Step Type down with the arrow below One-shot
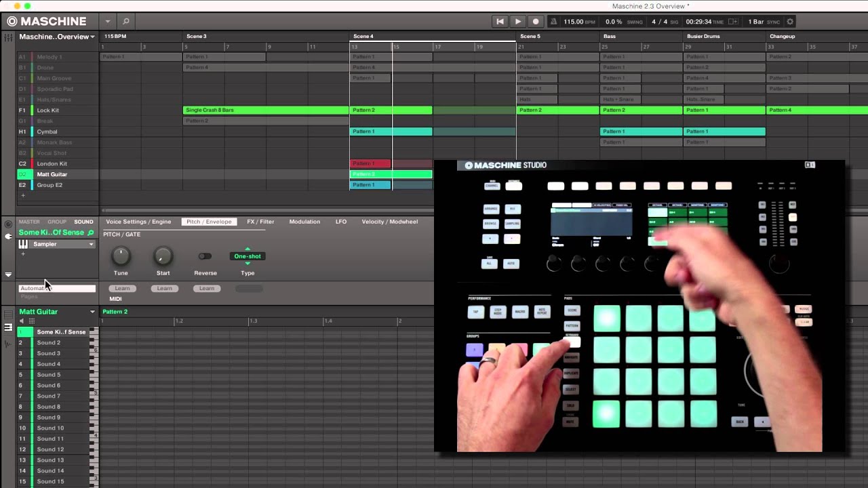Screen dimensions: 868x488 [x=248, y=263]
